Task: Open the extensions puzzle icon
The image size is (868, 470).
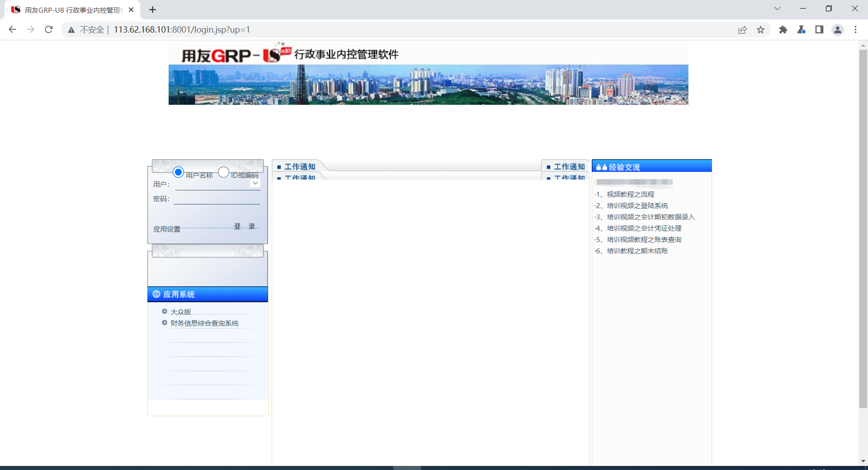Action: [783, 29]
